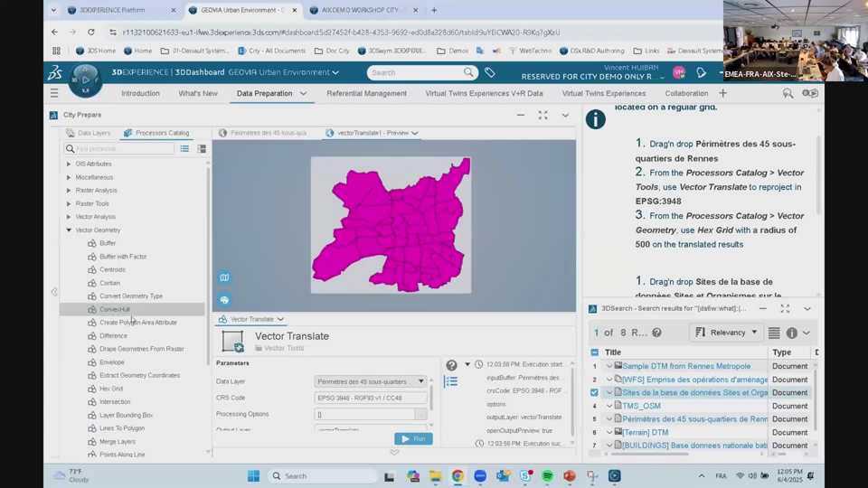Click the map icon in preview

224,277
